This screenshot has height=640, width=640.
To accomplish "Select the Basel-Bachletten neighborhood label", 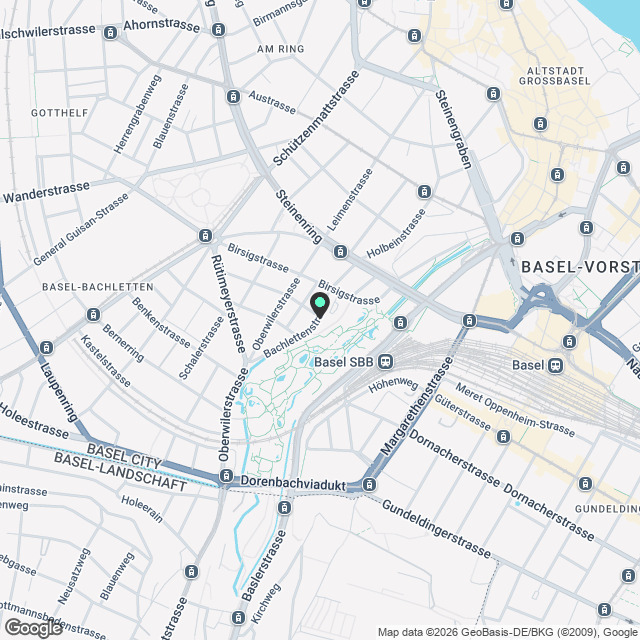I will pyautogui.click(x=98, y=287).
